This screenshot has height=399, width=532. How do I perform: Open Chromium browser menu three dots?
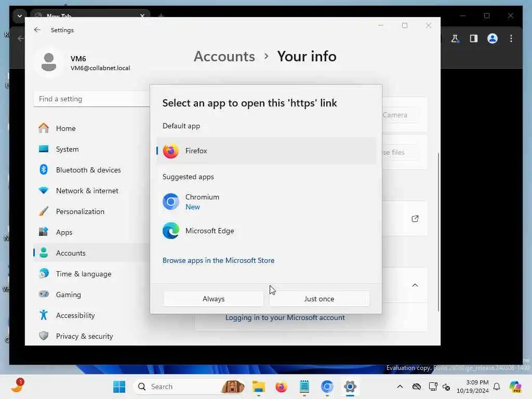click(511, 38)
